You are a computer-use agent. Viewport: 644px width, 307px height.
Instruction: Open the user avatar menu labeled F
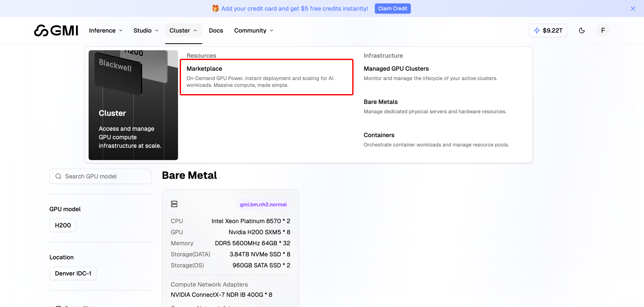tap(603, 30)
